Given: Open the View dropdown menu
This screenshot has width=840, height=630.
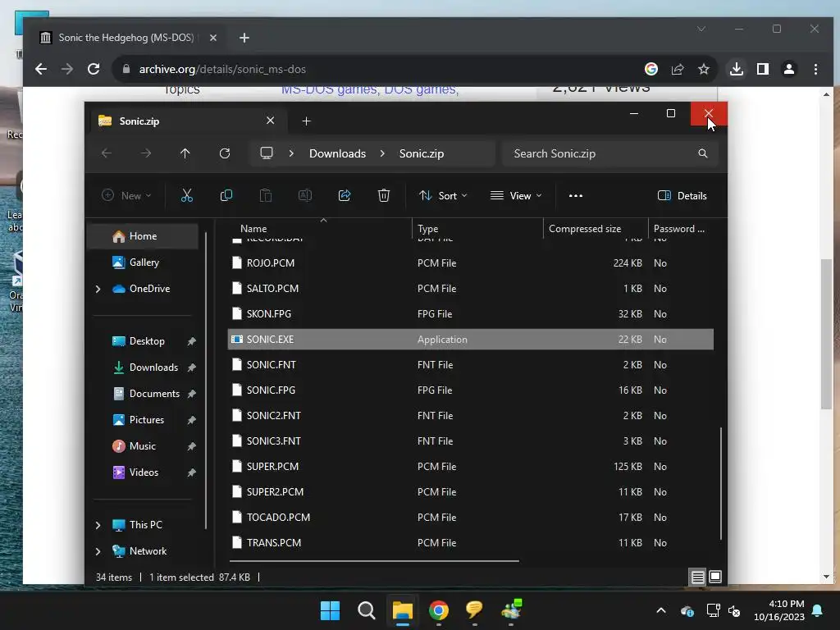Looking at the screenshot, I should click(x=516, y=195).
